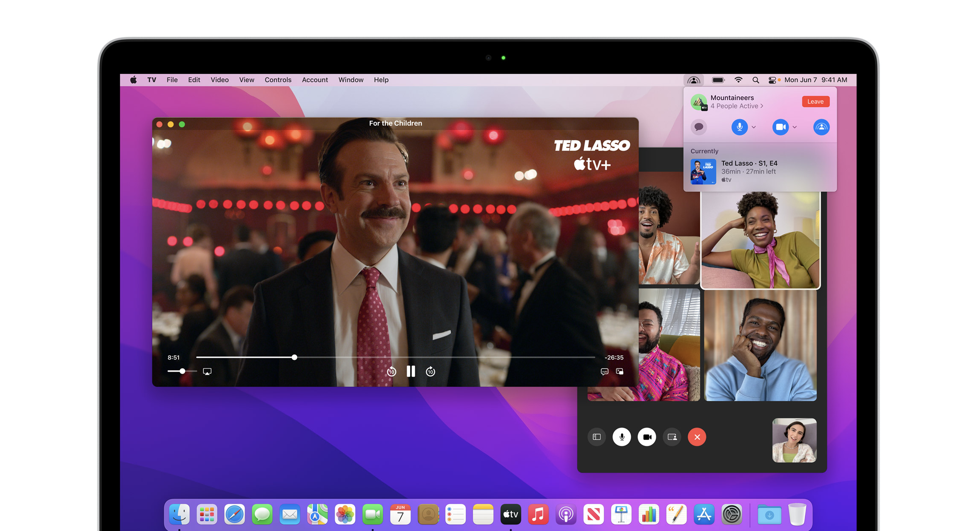The height and width of the screenshot is (531, 980).
Task: Open Keynote from the Dock
Action: [x=621, y=514]
